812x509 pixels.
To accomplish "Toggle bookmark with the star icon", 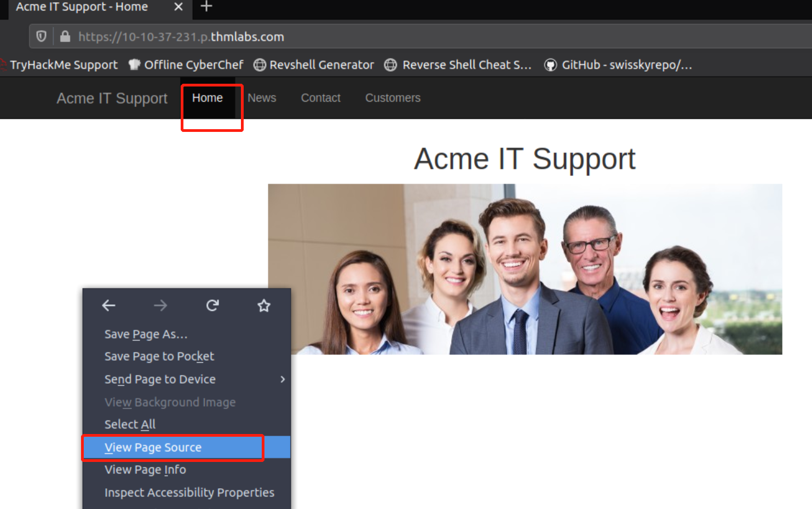I will pyautogui.click(x=264, y=305).
